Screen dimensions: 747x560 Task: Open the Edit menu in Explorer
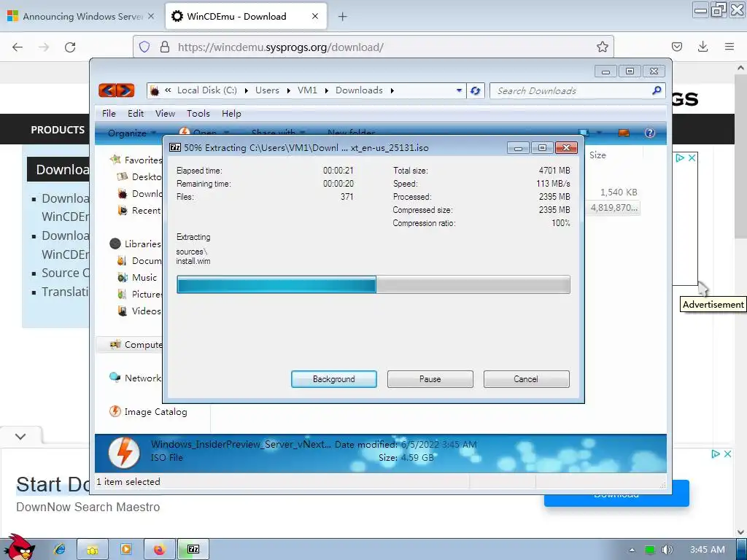coord(135,113)
